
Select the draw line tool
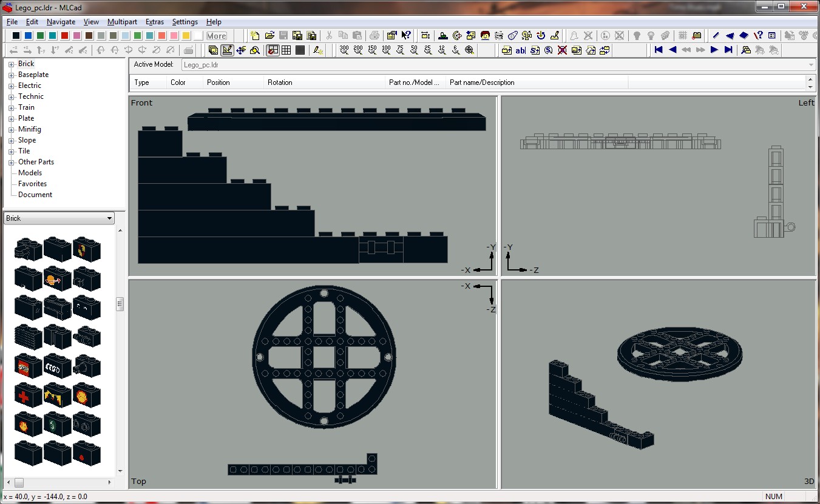(x=716, y=35)
